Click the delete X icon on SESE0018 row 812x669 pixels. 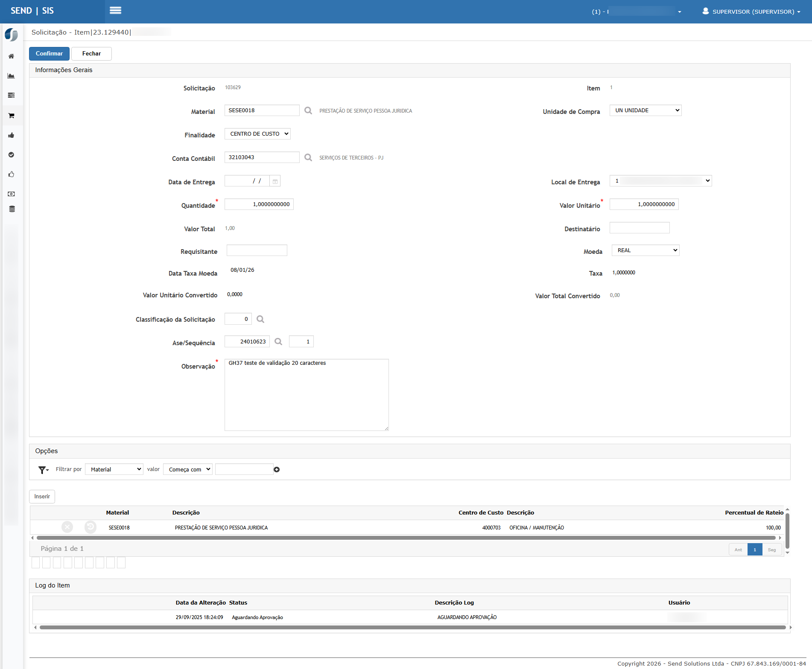click(67, 527)
